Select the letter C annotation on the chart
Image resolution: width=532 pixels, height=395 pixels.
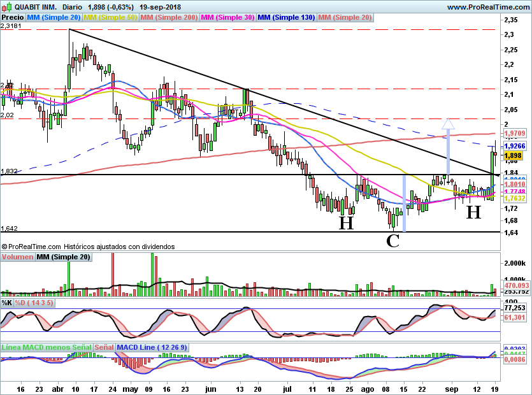click(393, 241)
